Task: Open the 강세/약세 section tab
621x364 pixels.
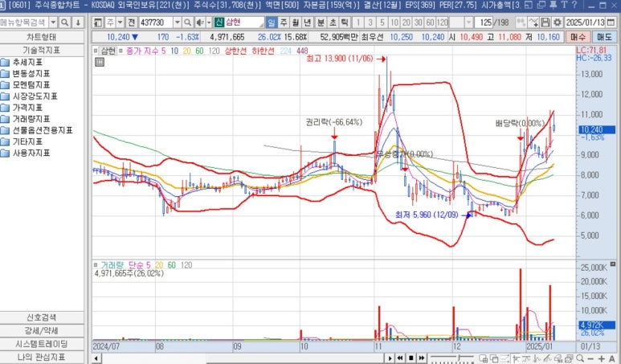Action: 42,331
